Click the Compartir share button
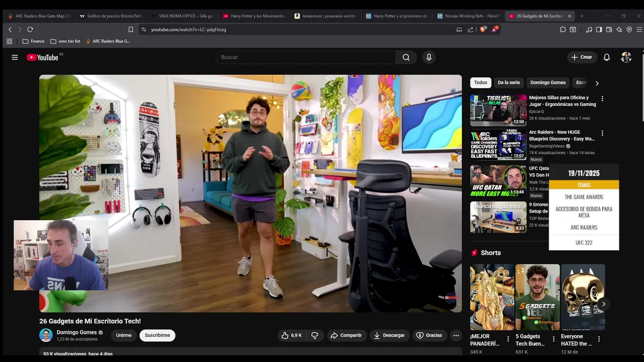Screen dimensions: 644x362 (x=346, y=335)
